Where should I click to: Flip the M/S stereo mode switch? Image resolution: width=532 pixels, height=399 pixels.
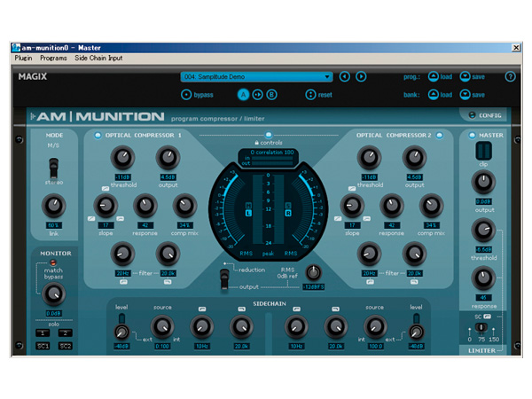click(x=53, y=168)
